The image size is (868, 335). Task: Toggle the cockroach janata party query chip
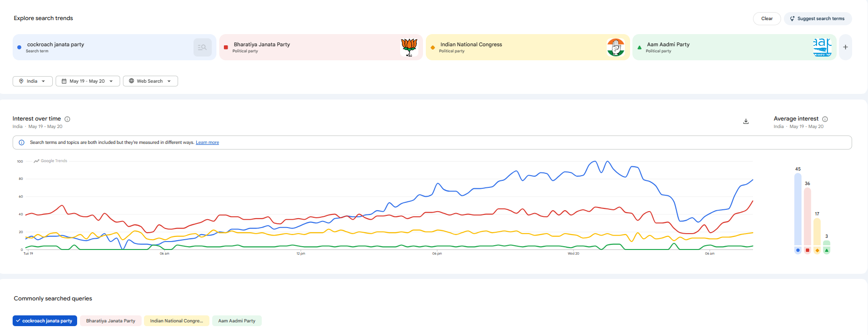click(x=45, y=321)
